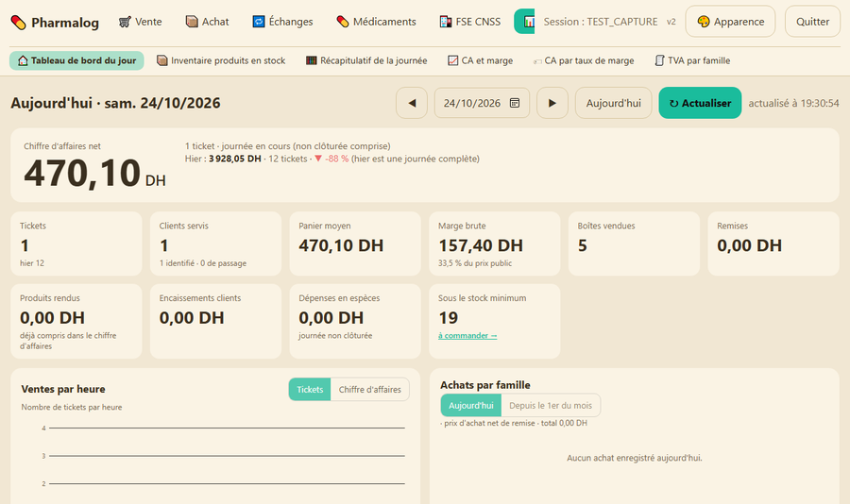Select Aujourd'hui in Achats par famille
Screen dimensions: 850x504
[470, 405]
